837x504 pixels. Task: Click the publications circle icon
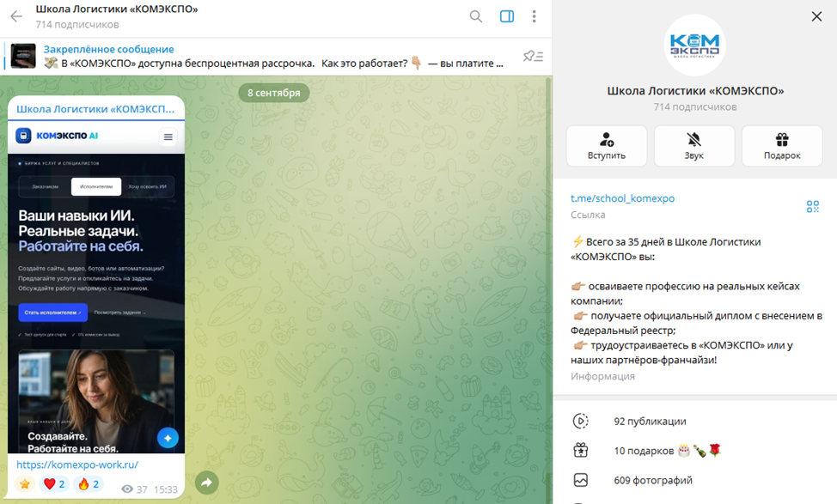580,422
